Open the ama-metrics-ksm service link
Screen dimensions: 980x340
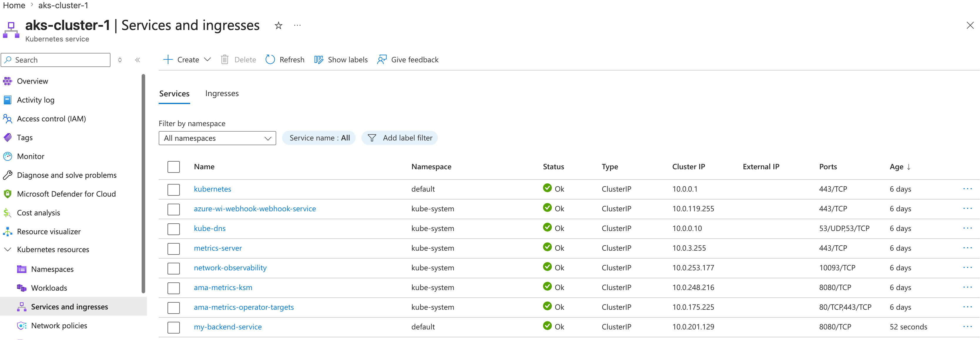tap(223, 287)
